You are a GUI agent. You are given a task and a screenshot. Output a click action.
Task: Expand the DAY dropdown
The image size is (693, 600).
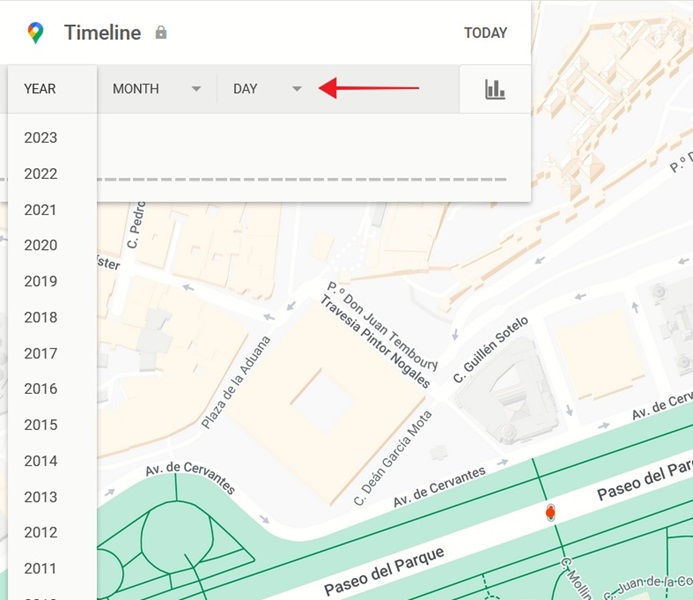pos(267,89)
